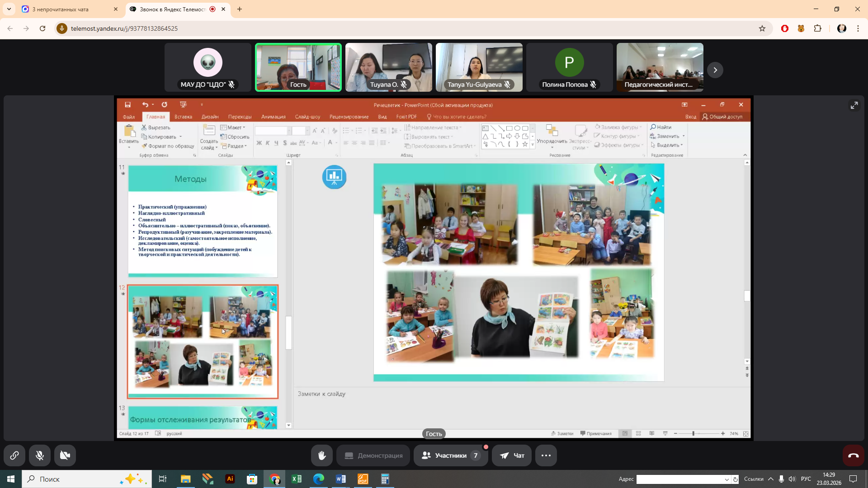Expand the taskbar address dropdown
Screen dimensions: 868x488
(726, 479)
